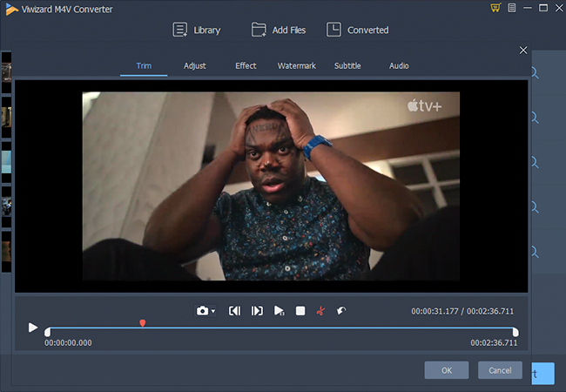
Task: Open the snapshot camera dropdown
Action: [206, 310]
